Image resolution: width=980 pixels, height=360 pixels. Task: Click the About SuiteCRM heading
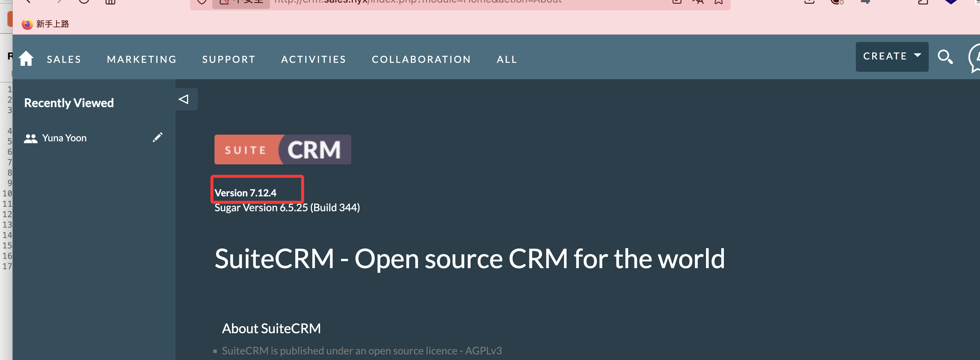pos(271,328)
